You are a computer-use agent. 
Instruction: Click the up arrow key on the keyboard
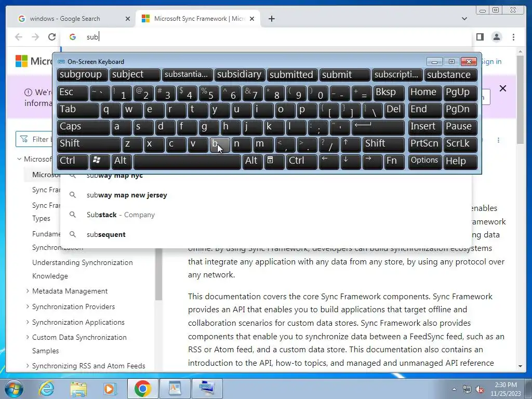(350, 144)
